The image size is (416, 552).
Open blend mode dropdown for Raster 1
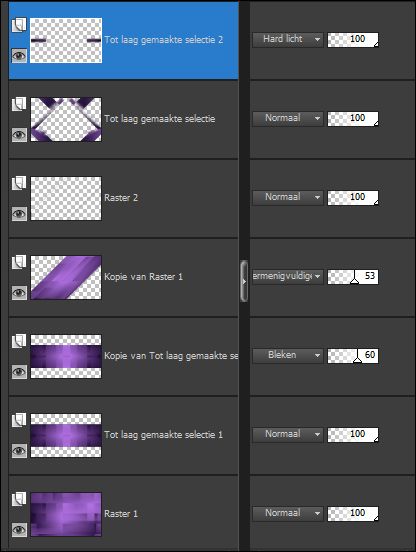pyautogui.click(x=288, y=513)
